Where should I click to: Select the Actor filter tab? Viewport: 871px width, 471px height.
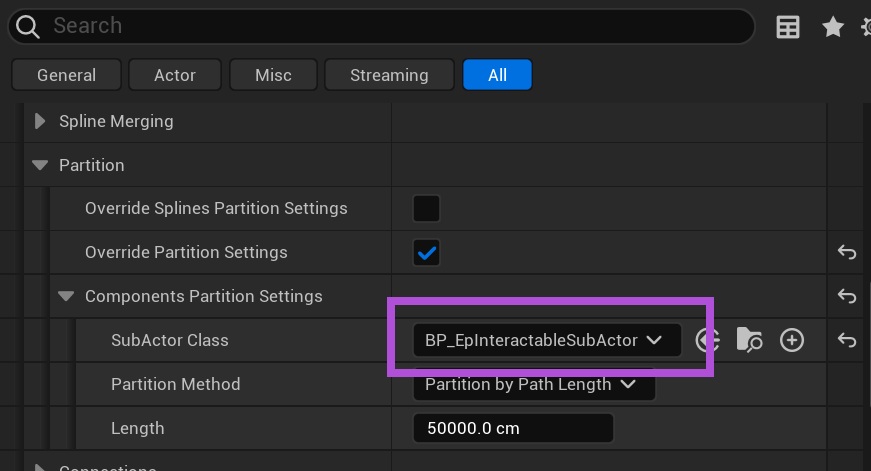coord(175,75)
